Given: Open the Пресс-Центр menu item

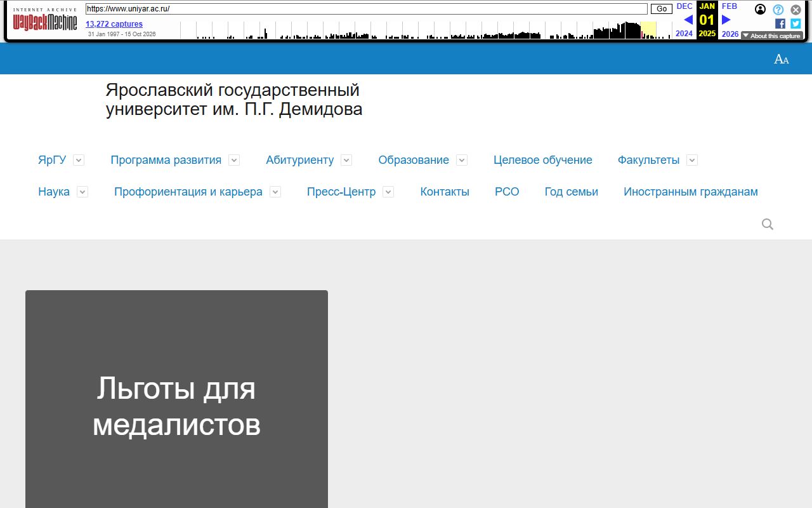Looking at the screenshot, I should point(341,192).
